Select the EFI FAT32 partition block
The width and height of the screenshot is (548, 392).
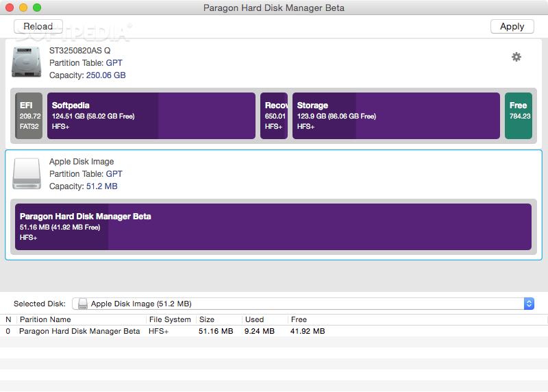(x=29, y=116)
